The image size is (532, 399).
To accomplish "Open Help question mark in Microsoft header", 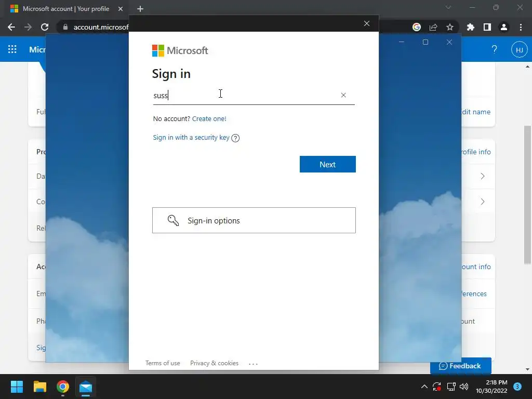I will [495, 49].
